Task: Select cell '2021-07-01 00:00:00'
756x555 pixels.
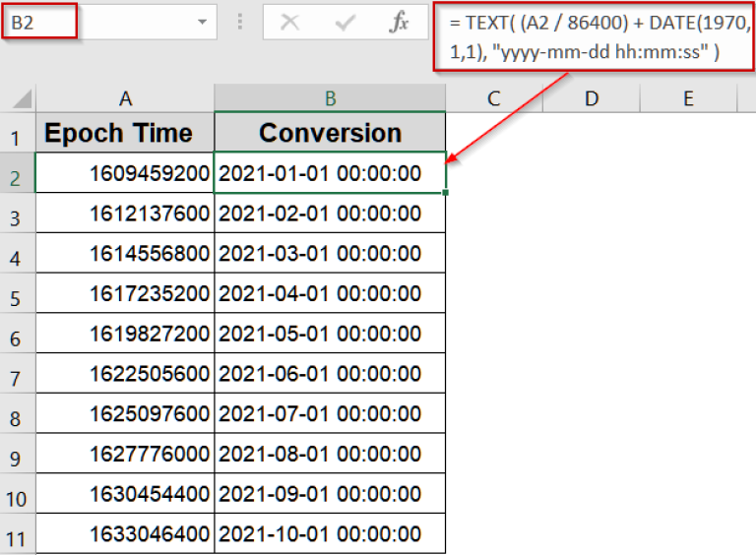Action: pos(331,413)
